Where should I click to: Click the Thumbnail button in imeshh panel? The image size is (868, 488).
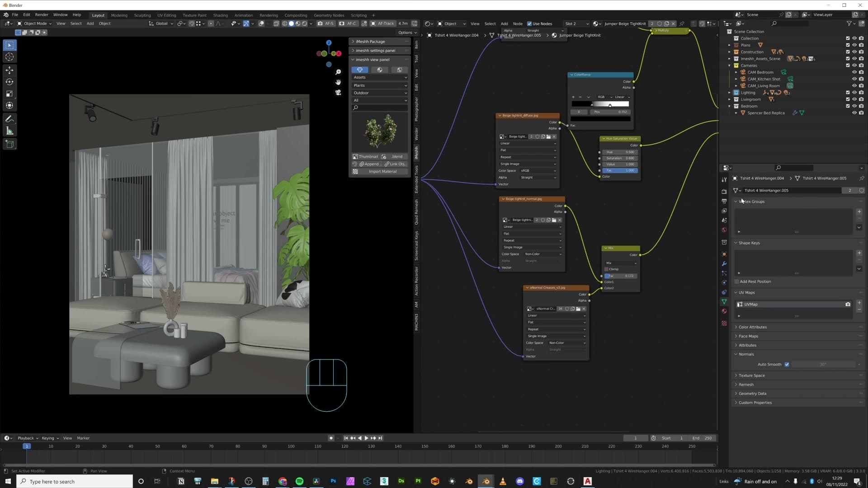(x=365, y=157)
